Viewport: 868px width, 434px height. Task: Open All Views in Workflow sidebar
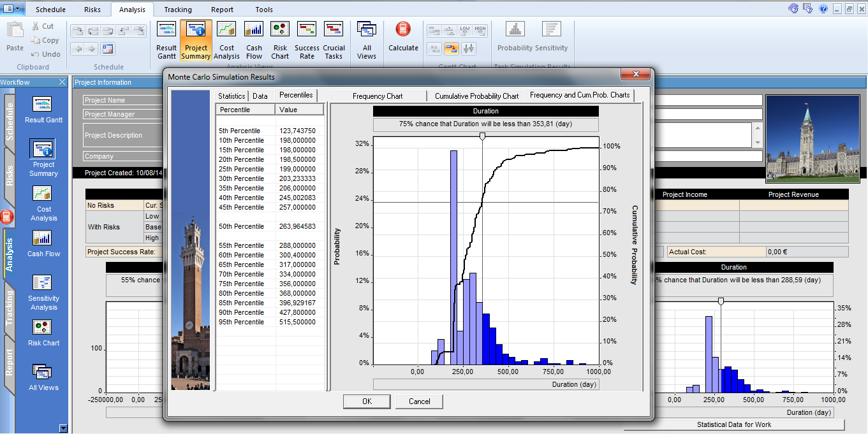click(43, 377)
